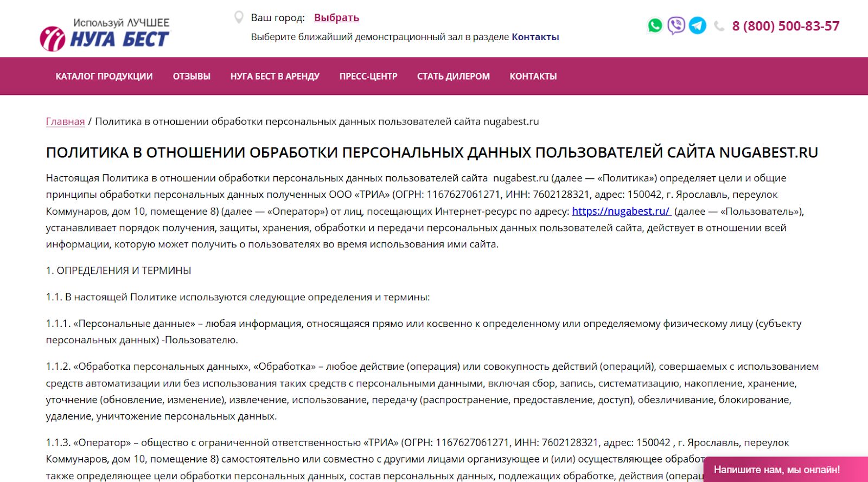Open the Каталог продукции menu
Screen dimensions: 868x482
point(104,76)
